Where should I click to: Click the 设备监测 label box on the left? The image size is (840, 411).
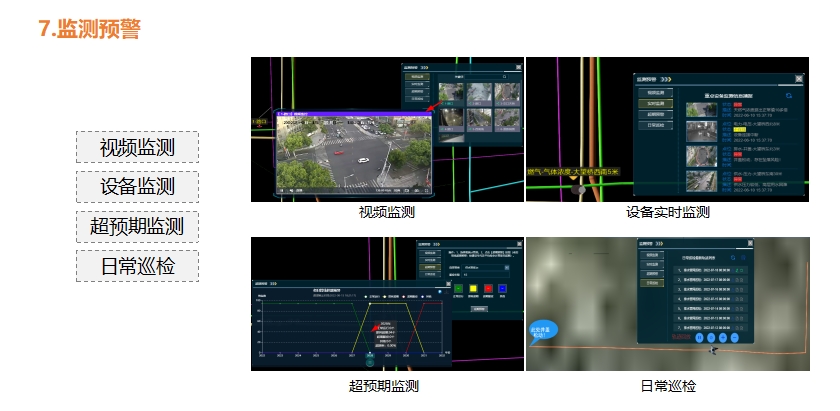point(137,187)
